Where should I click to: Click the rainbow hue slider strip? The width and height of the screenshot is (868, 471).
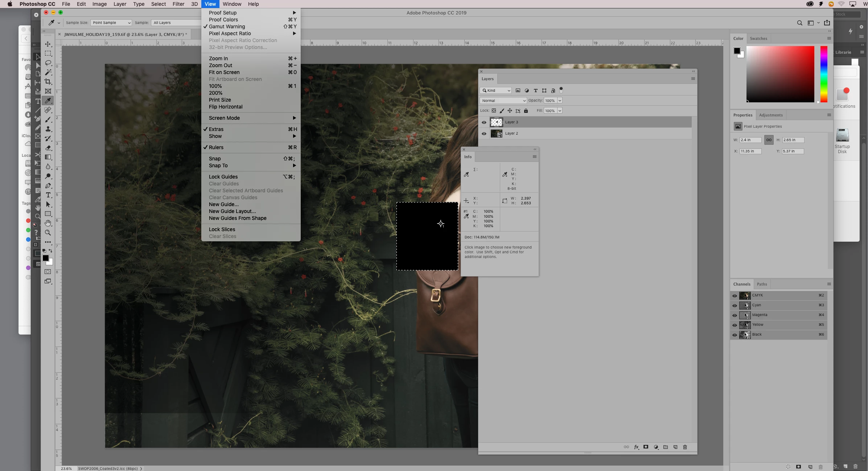(824, 74)
